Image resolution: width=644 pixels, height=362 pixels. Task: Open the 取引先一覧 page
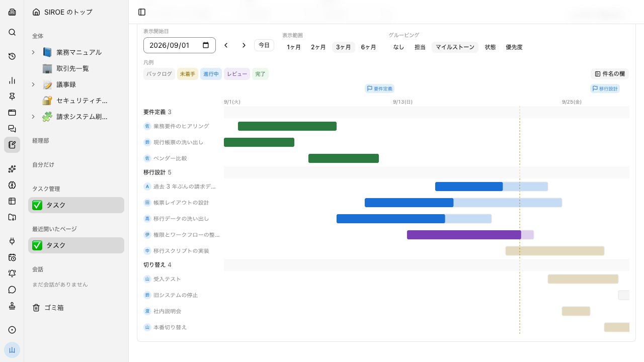pos(76,68)
